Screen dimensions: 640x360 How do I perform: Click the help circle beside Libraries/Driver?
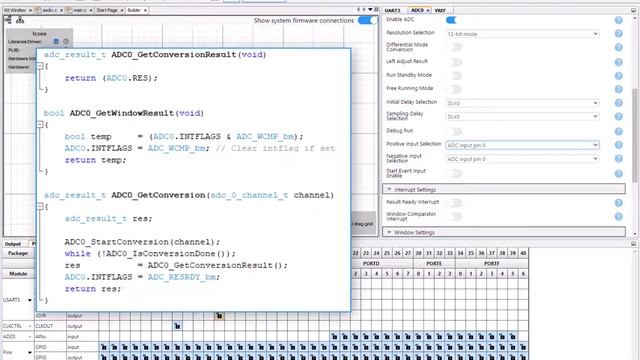point(66,41)
